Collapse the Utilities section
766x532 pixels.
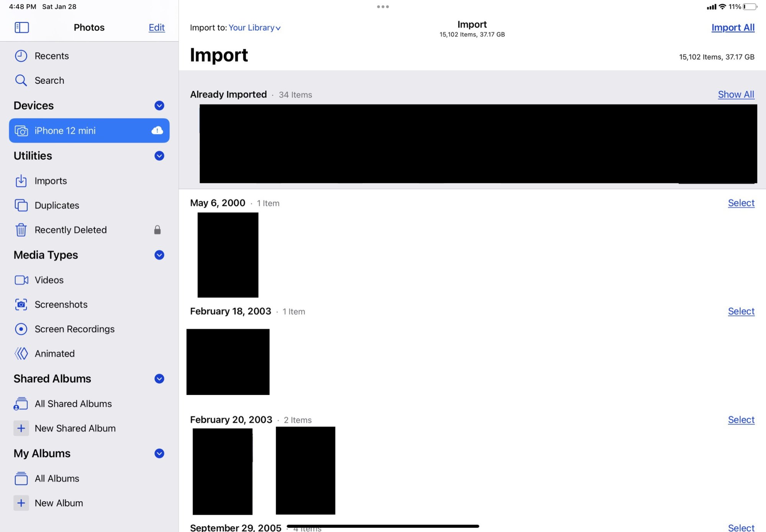pos(159,156)
